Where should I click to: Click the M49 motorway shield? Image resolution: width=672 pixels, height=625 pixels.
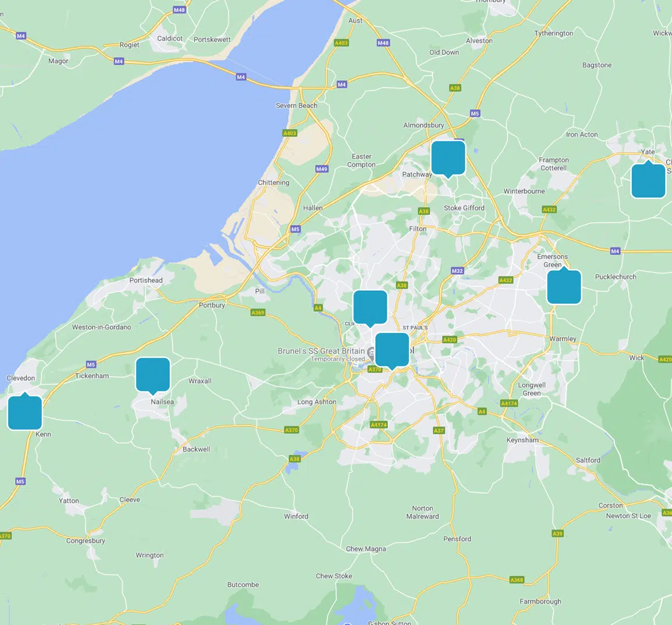point(321,169)
